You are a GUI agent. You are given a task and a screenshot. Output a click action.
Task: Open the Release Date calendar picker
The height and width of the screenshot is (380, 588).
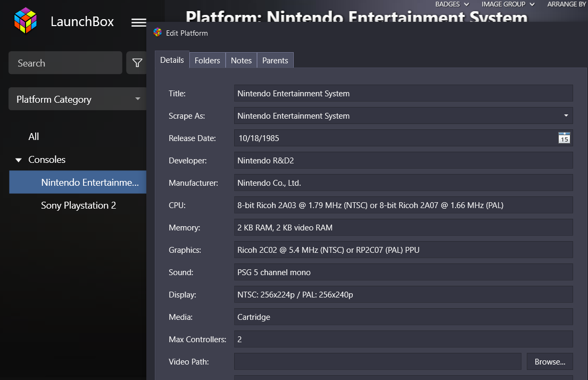564,138
